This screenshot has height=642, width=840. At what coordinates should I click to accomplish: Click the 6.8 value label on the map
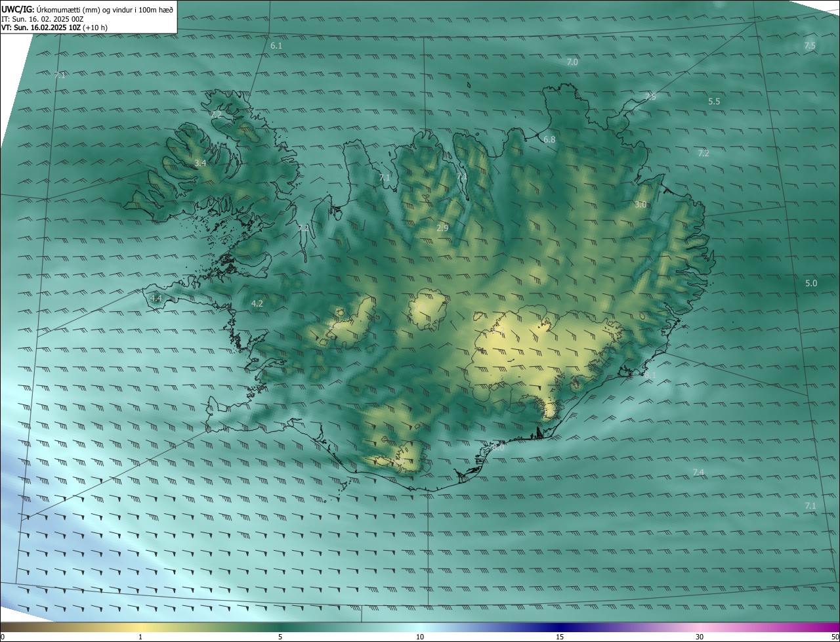(549, 140)
